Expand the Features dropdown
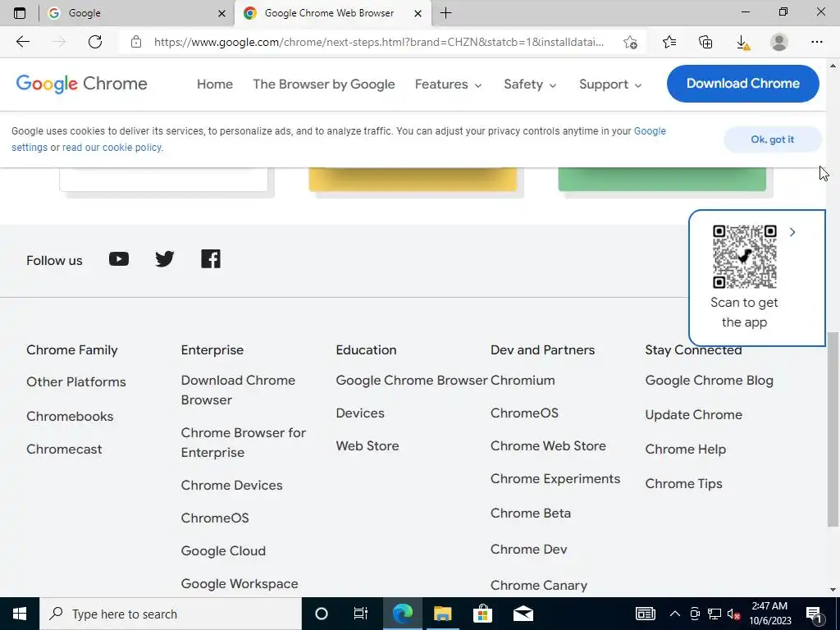Image resolution: width=840 pixels, height=630 pixels. (x=449, y=84)
